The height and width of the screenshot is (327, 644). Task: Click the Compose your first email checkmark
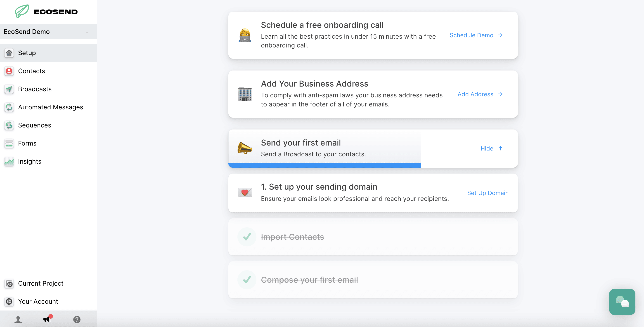pyautogui.click(x=246, y=280)
